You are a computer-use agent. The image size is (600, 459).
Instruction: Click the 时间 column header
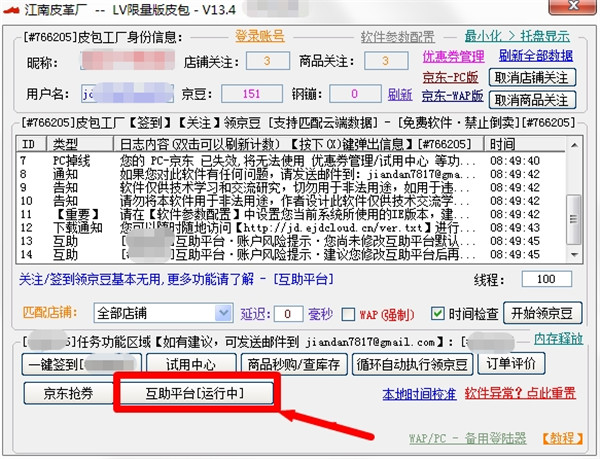coord(525,144)
